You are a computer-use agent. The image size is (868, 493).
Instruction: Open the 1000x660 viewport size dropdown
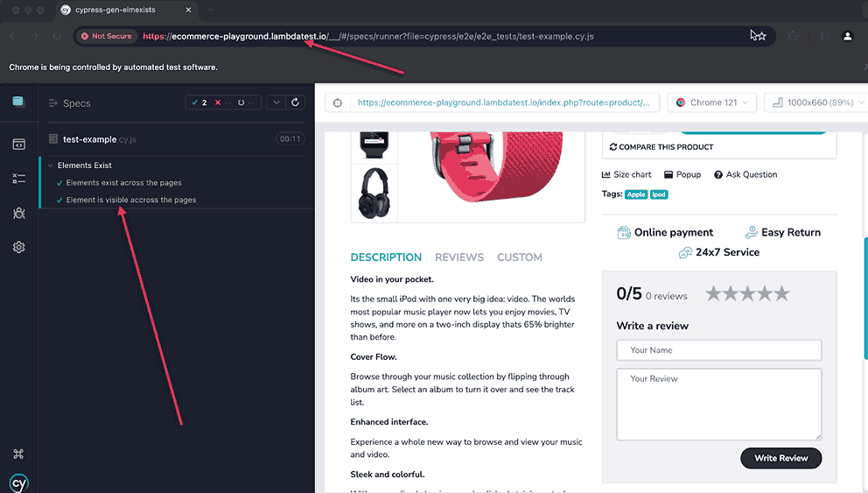[x=816, y=102]
